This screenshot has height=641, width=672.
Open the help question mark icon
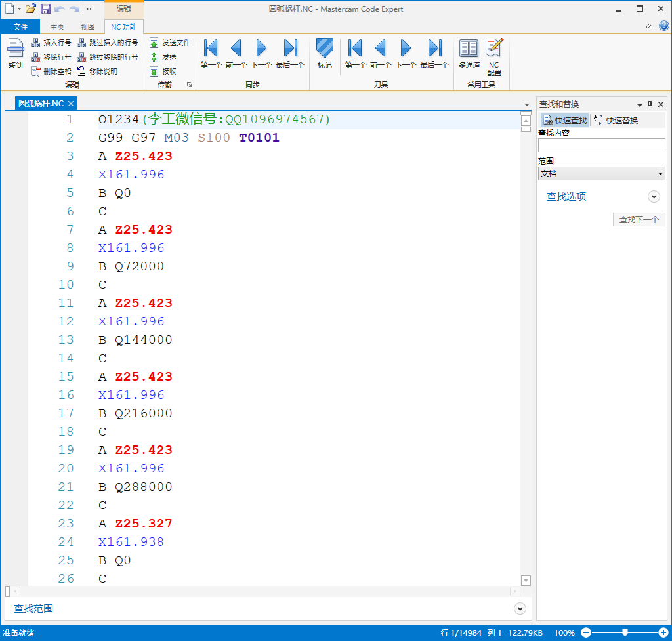[664, 26]
